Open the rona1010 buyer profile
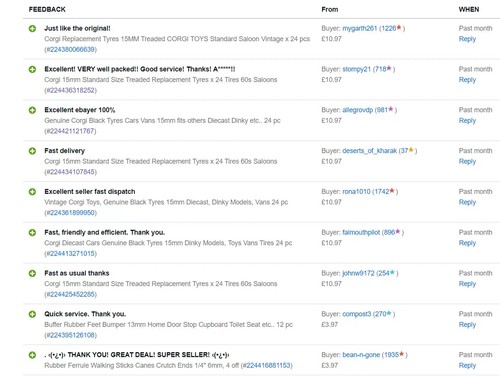This screenshot has height=376, width=500. [x=356, y=192]
